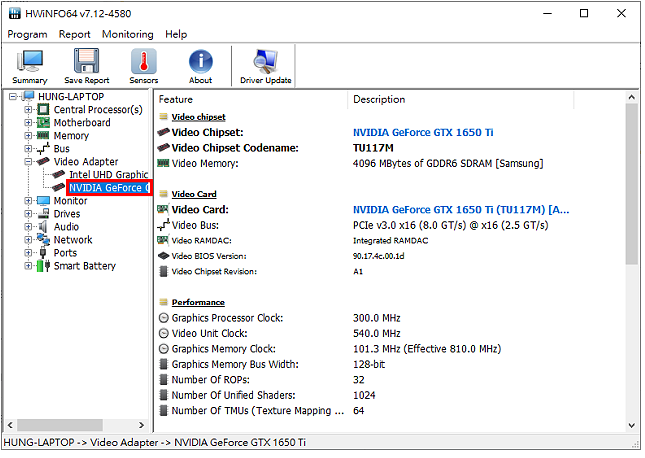645x458 pixels.
Task: Click the Drives tree icon
Action: [x=43, y=214]
